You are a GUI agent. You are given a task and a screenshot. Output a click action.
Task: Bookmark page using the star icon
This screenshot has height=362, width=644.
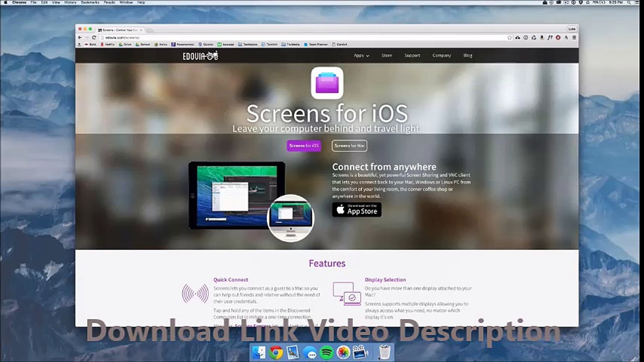(x=510, y=38)
